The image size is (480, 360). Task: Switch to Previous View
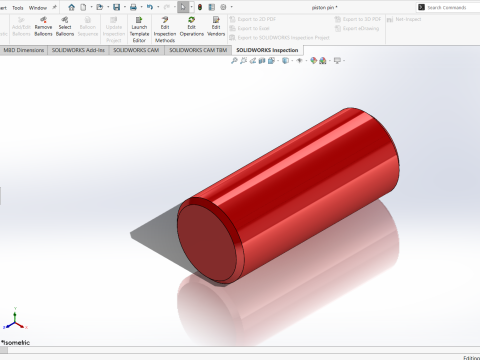click(253, 61)
